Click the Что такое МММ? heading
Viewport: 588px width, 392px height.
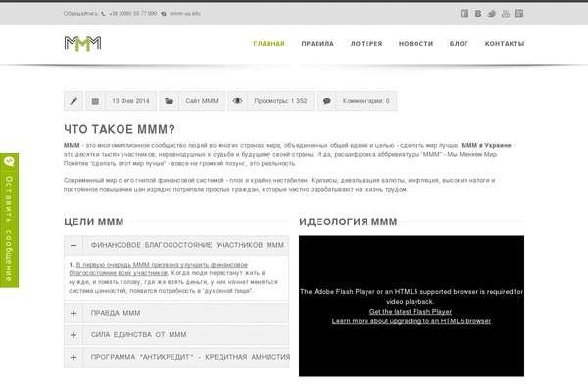click(x=120, y=129)
